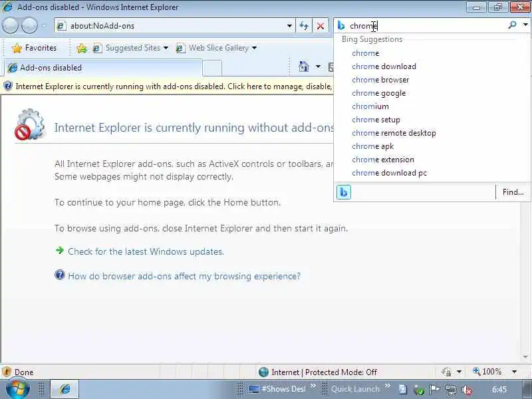Click the Find... button
532x399 pixels.
coord(513,192)
